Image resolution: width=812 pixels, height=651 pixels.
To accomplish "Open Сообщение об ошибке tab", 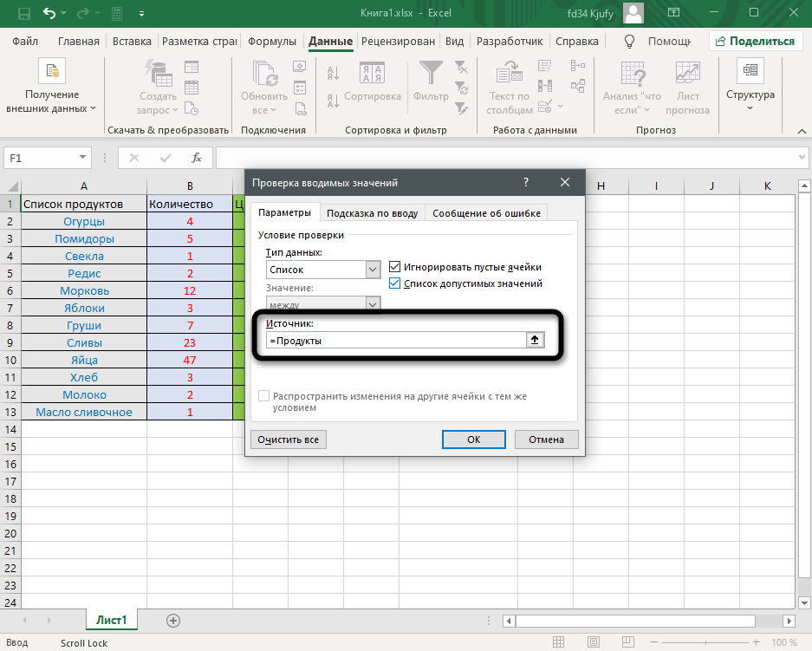I will point(486,213).
